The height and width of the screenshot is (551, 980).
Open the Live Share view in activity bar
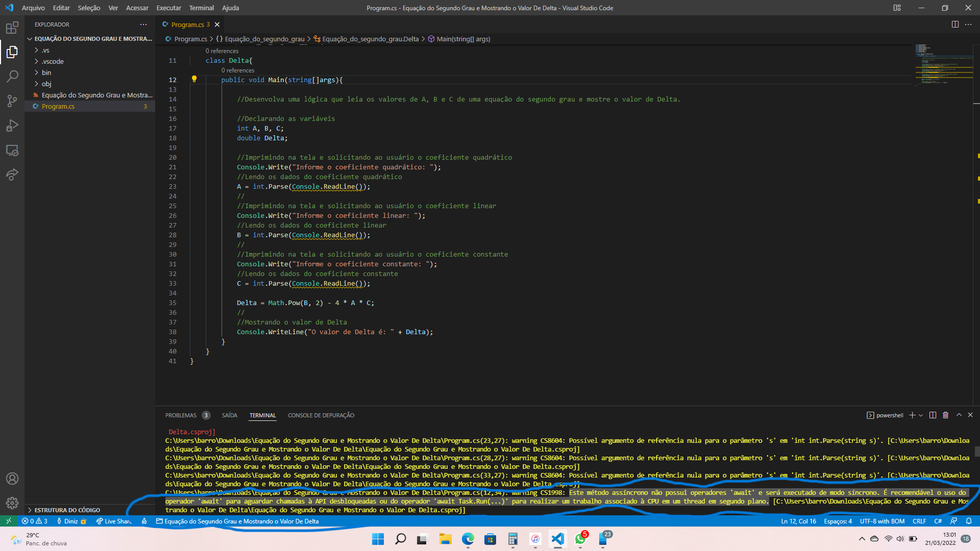click(x=12, y=174)
